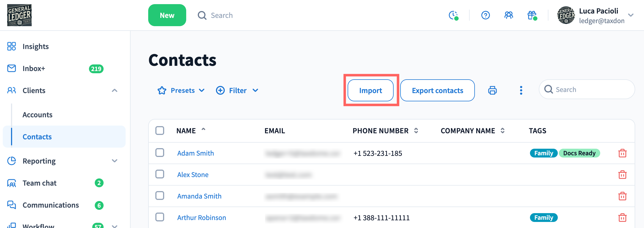Open Accounts in the sidebar
The width and height of the screenshot is (644, 228).
coord(37,115)
